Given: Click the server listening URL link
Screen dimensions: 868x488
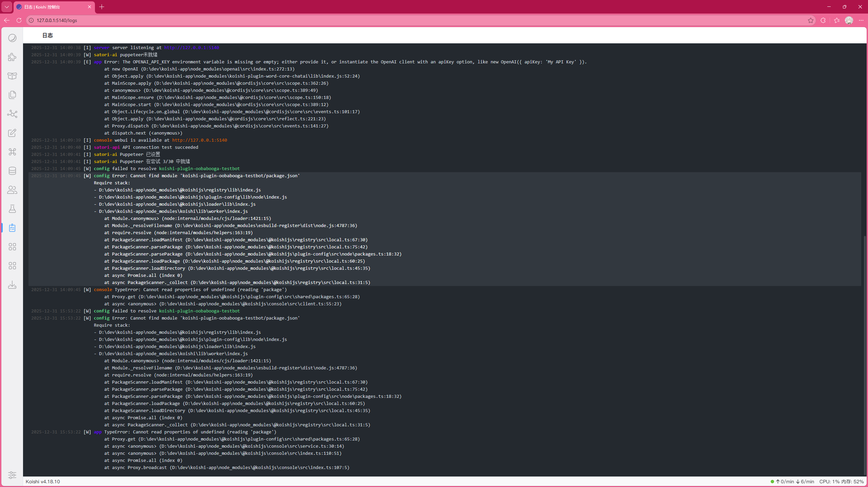Looking at the screenshot, I should (x=192, y=48).
